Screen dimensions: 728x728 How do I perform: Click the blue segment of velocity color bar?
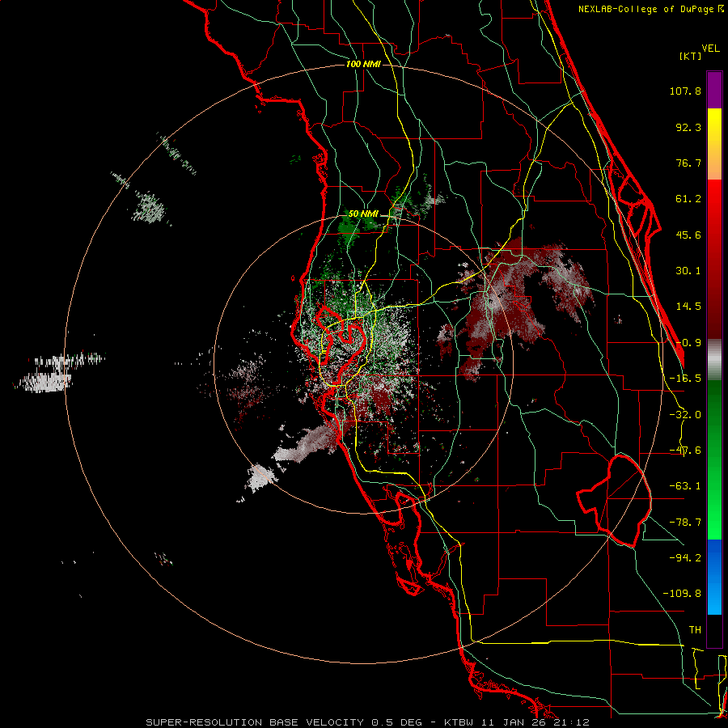pyautogui.click(x=714, y=577)
